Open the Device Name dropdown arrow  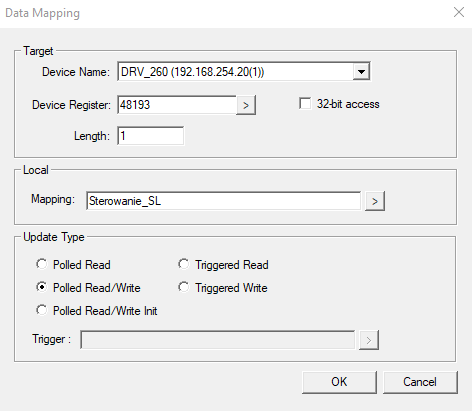[361, 72]
